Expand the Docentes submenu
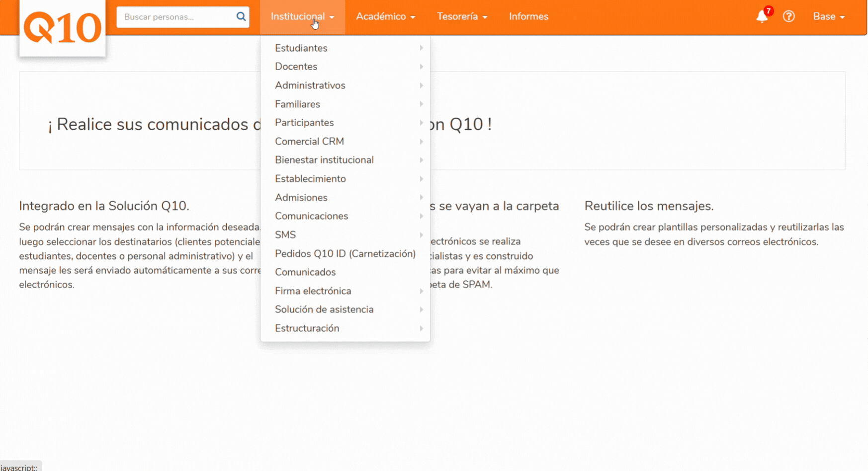 pos(345,67)
